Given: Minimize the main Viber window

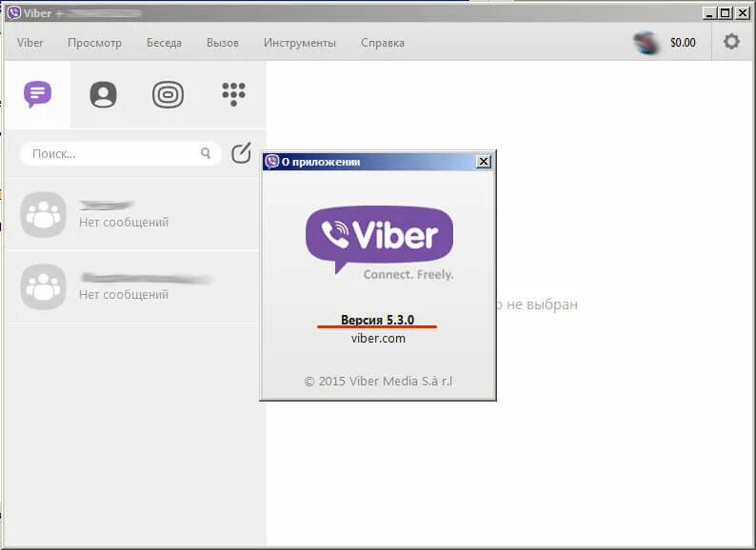Looking at the screenshot, I should coord(708,13).
